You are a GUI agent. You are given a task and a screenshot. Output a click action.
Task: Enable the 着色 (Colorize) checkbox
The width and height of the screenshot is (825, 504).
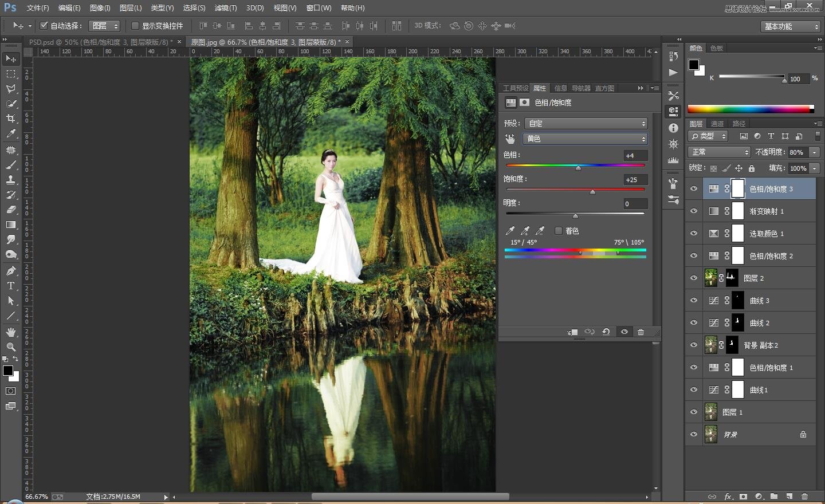[559, 231]
